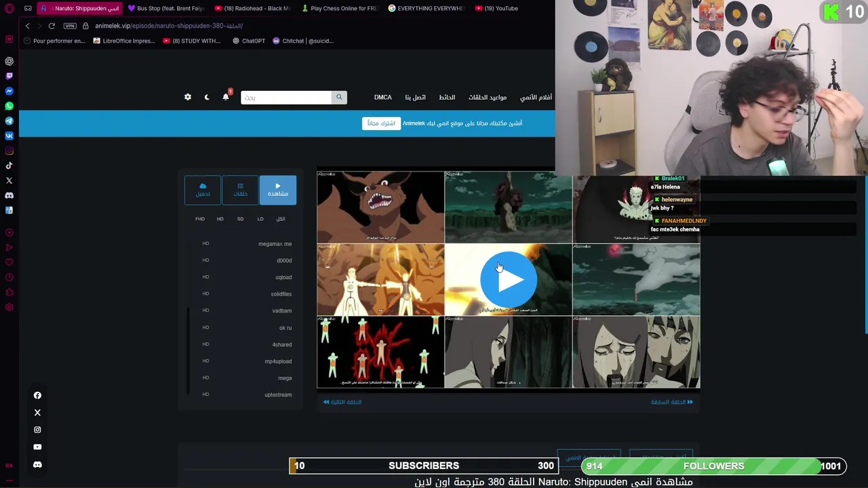Open the Opera menu logo
This screenshot has width=868, height=488.
pos(9,9)
